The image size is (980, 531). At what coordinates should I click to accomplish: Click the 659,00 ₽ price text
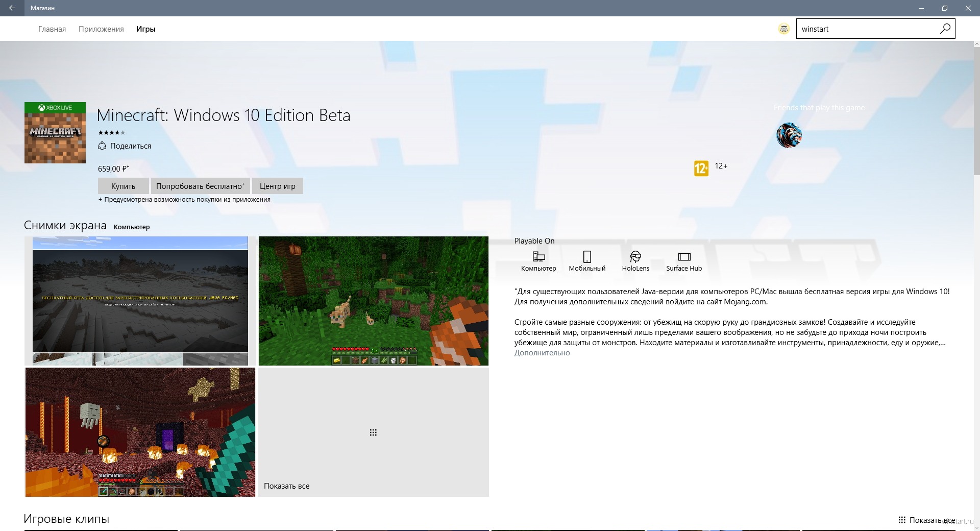113,168
